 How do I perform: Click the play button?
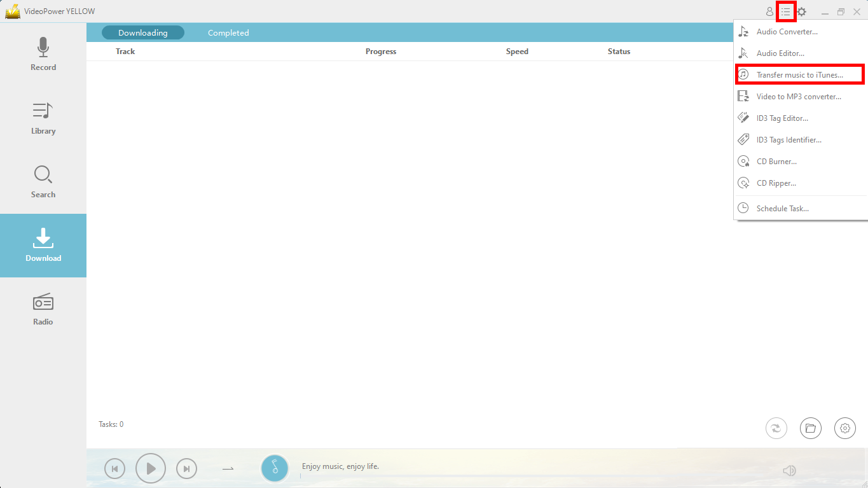click(151, 468)
